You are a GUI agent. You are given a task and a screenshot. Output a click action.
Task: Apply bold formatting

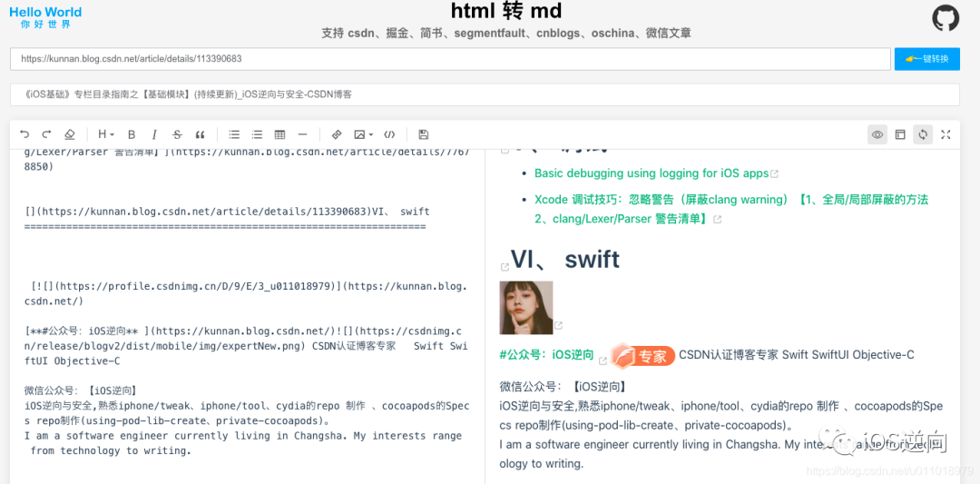(132, 133)
